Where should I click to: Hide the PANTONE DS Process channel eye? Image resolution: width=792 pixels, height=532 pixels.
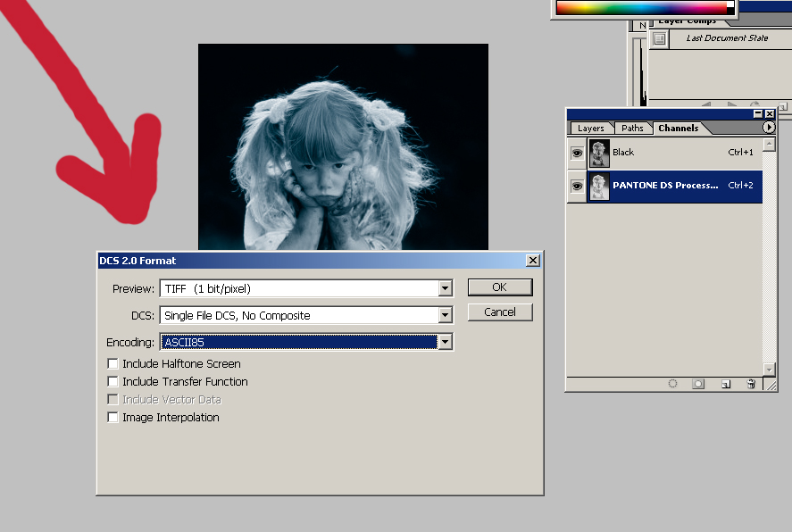pyautogui.click(x=577, y=187)
